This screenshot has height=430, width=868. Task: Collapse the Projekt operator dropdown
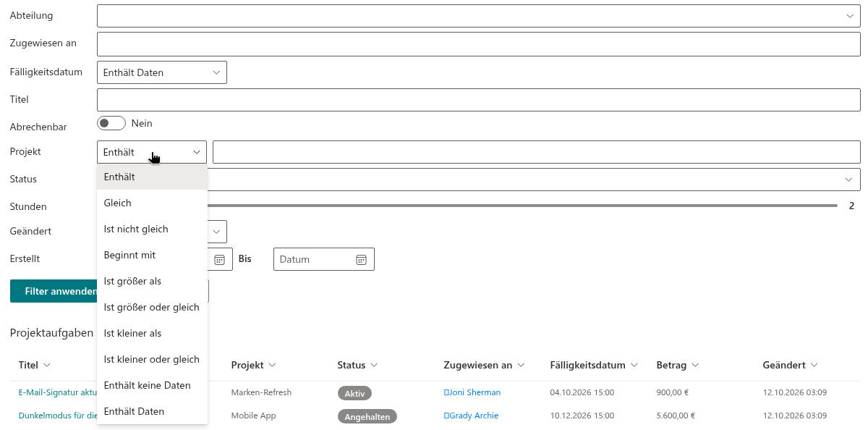point(152,152)
